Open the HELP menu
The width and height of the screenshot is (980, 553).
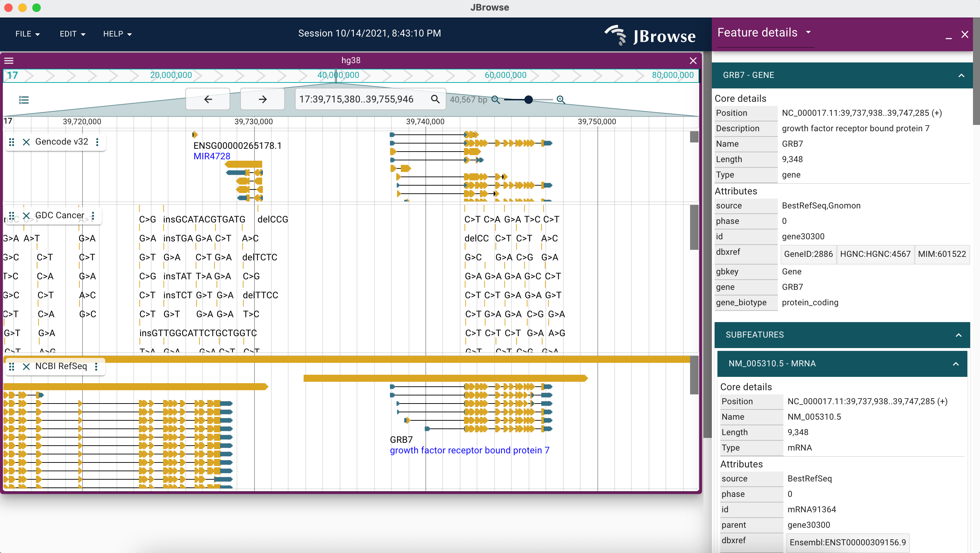tap(117, 34)
